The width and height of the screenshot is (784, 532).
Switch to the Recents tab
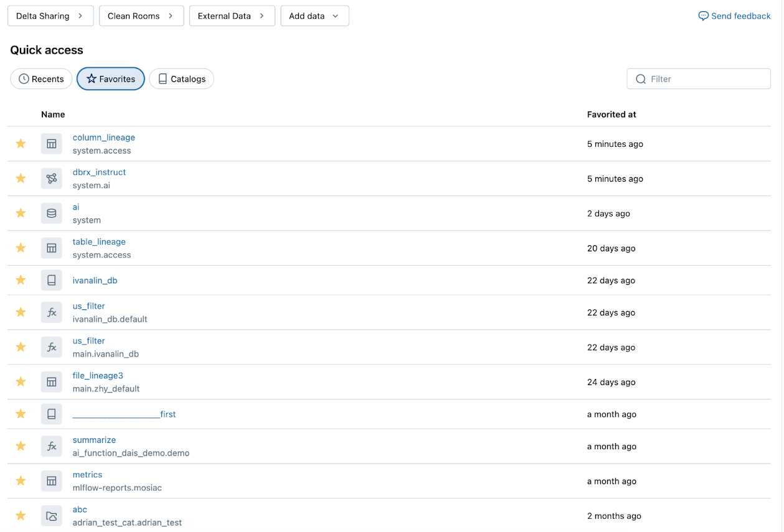(x=41, y=79)
